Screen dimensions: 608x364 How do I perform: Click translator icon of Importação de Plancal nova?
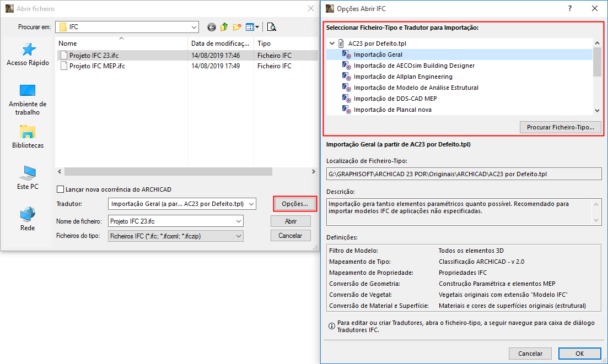(x=347, y=110)
